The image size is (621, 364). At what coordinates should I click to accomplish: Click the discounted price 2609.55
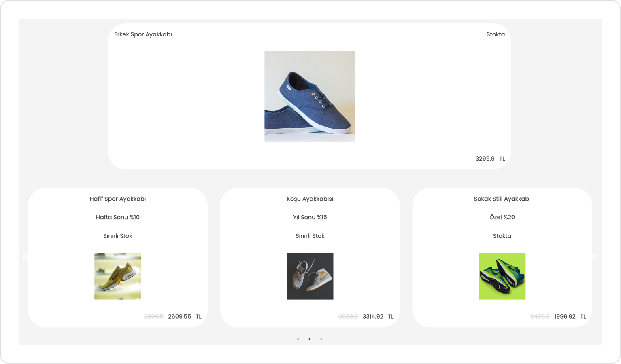coord(179,317)
